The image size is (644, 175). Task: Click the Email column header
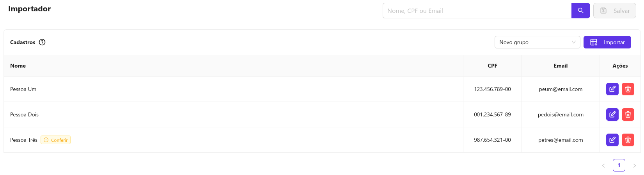pyautogui.click(x=561, y=66)
